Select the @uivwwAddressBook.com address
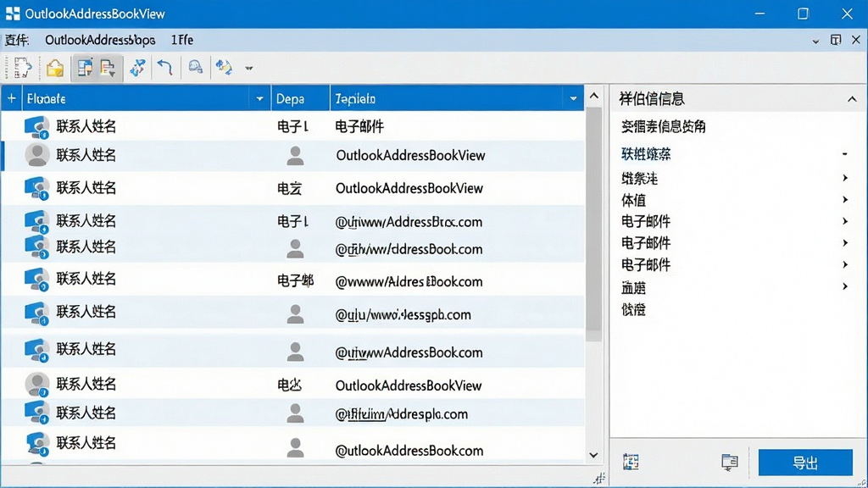 click(409, 352)
